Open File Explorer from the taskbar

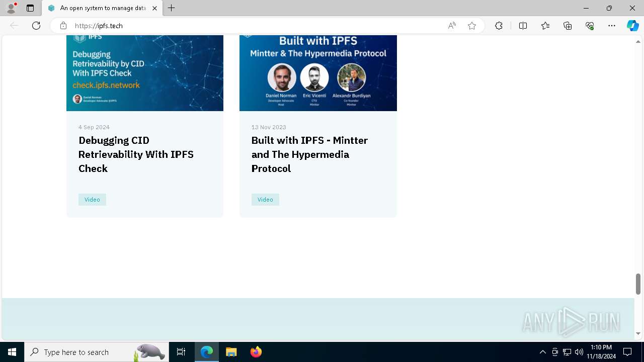point(231,352)
